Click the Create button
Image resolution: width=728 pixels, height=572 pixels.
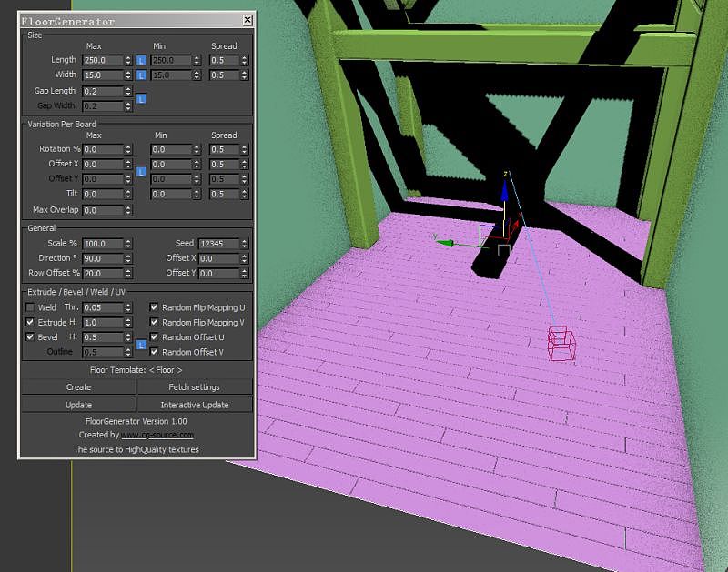click(78, 386)
